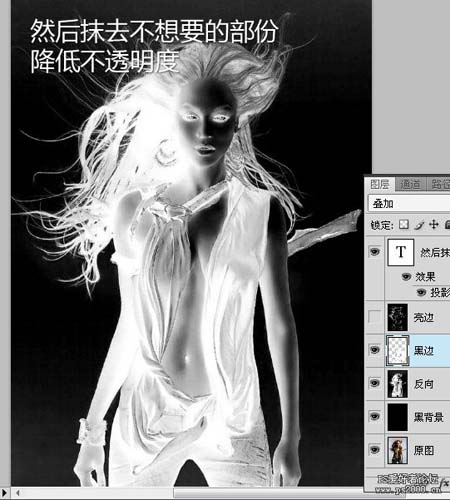Viewport: 450px width, 500px height.
Task: Click the 效果 effects label
Action: tap(425, 276)
